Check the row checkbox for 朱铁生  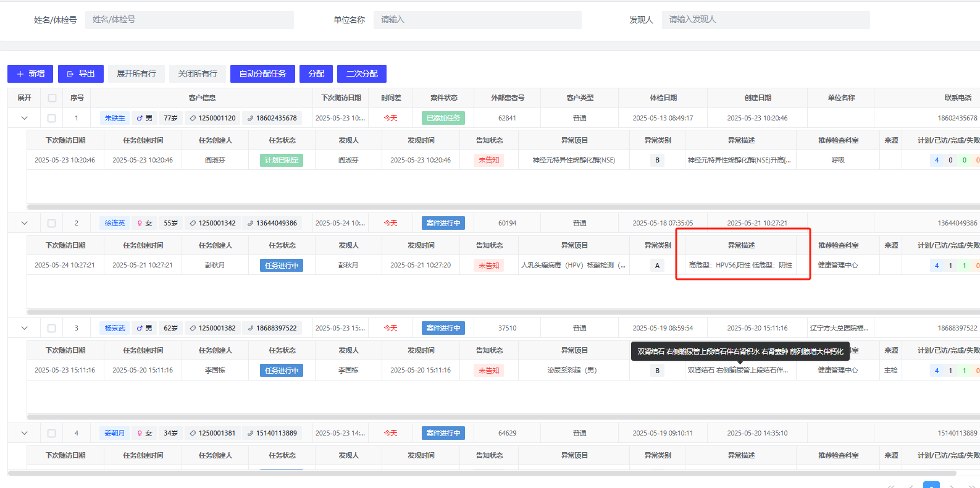coord(52,118)
